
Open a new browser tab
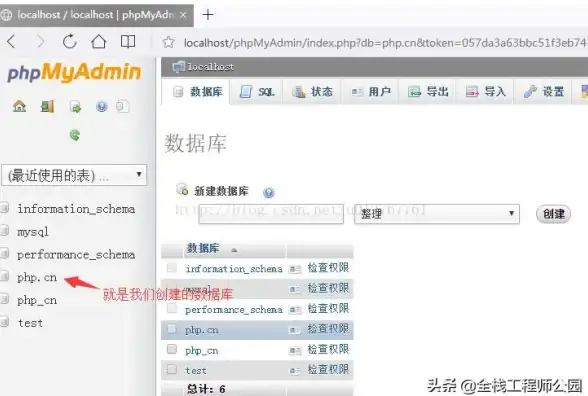tap(208, 15)
